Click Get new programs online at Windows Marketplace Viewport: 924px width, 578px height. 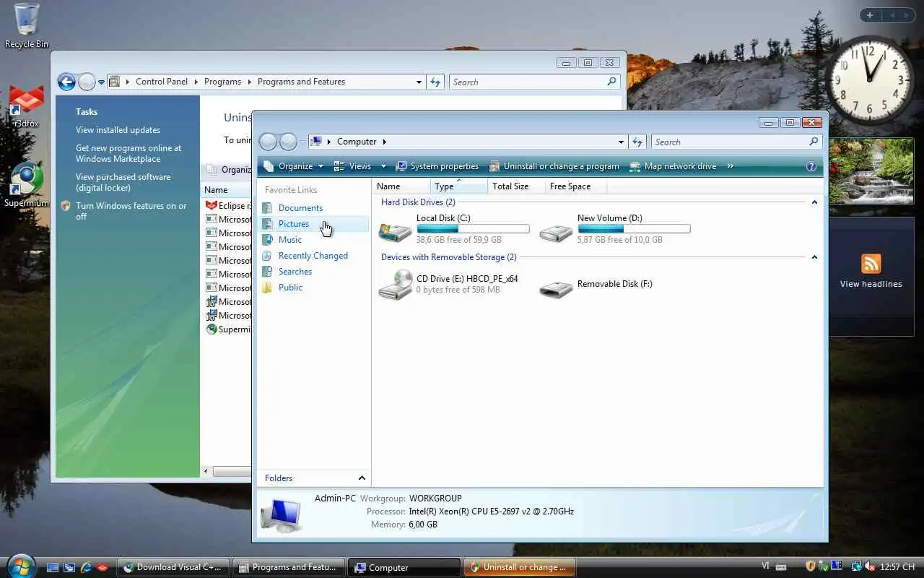pyautogui.click(x=128, y=153)
